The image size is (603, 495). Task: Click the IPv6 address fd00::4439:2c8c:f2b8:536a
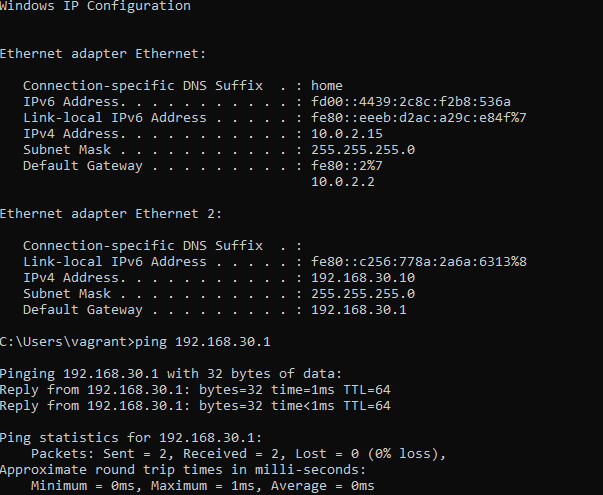click(x=411, y=102)
